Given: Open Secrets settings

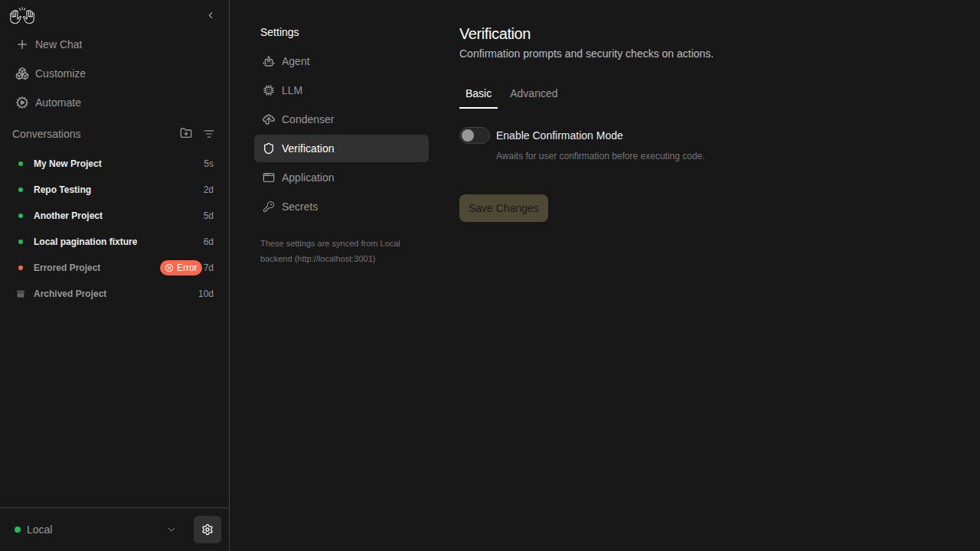Looking at the screenshot, I should coord(341,207).
